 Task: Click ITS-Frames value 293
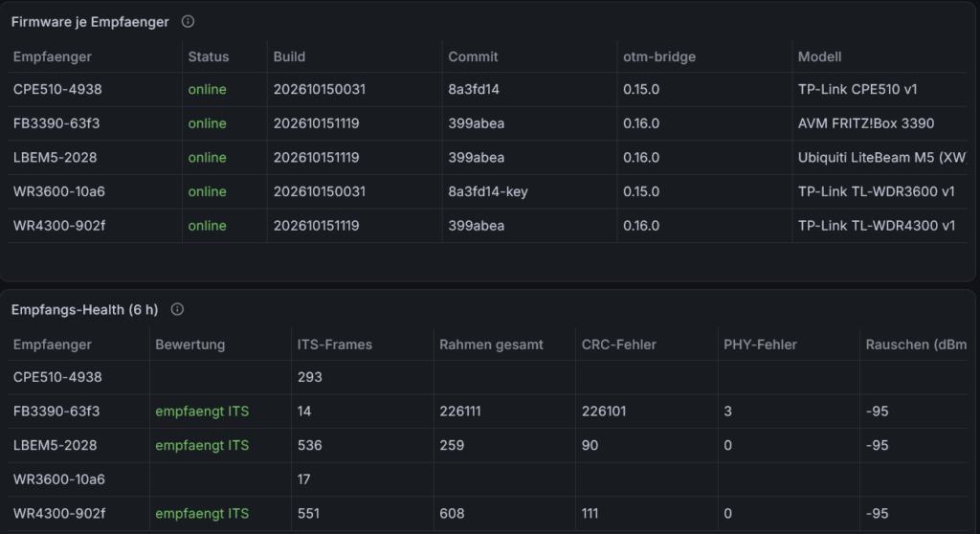[x=309, y=377]
